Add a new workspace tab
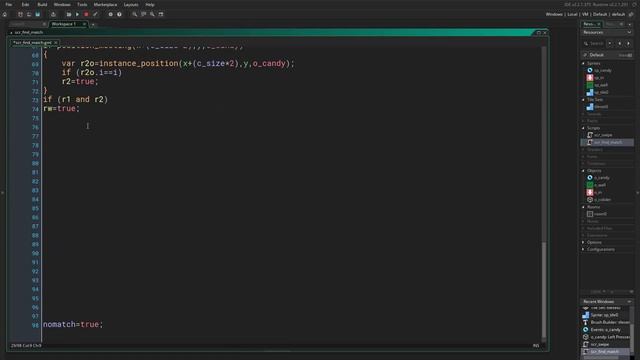 click(x=93, y=24)
